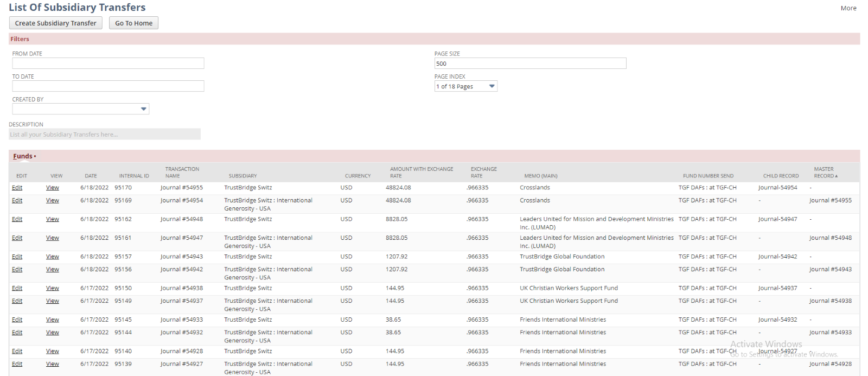
Task: View transfer with internal ID 95157
Action: pyautogui.click(x=53, y=257)
